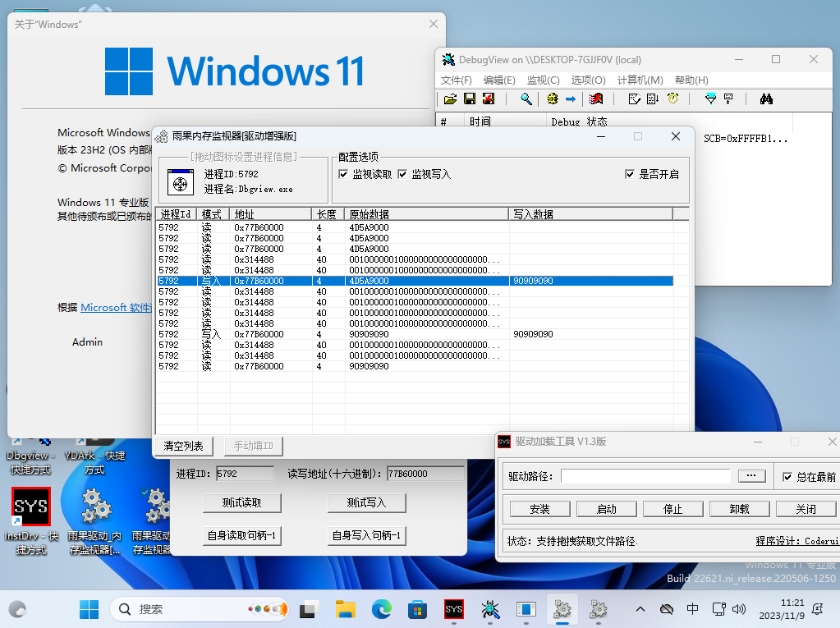Click the save floppy disk icon in DebugView
The height and width of the screenshot is (628, 840).
[470, 99]
